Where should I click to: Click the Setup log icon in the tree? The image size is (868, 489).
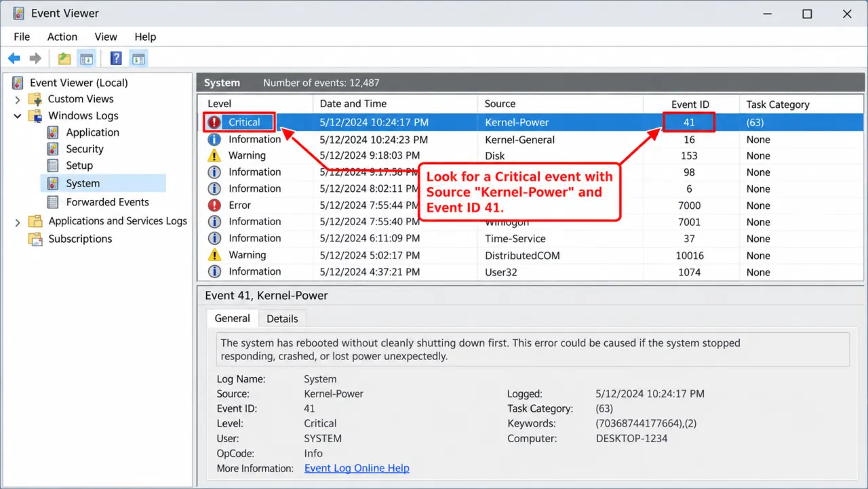tap(53, 165)
